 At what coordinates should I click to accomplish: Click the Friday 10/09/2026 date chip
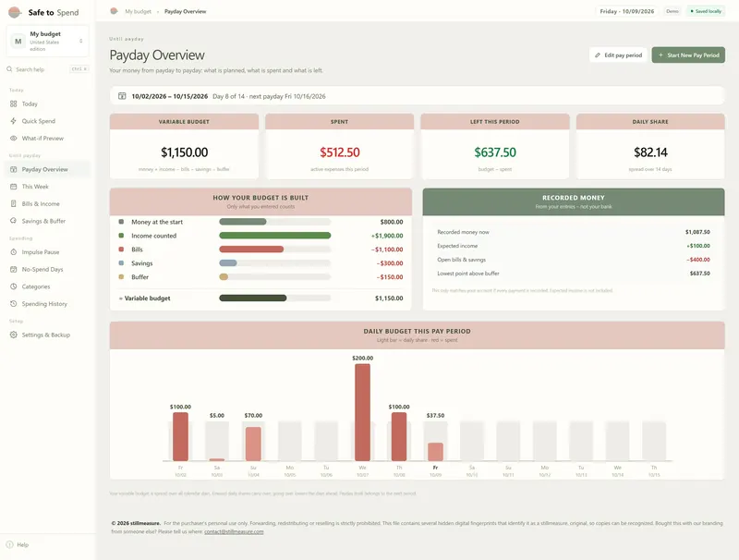click(x=627, y=11)
